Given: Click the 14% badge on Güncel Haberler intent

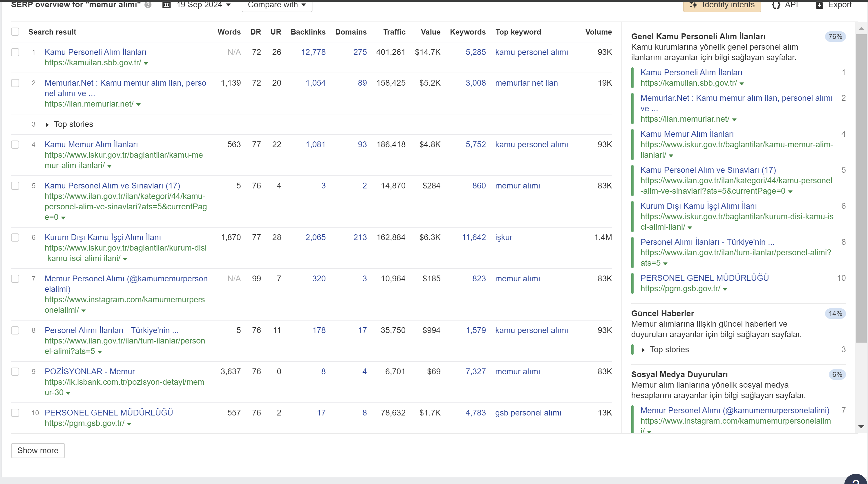Looking at the screenshot, I should (x=835, y=314).
